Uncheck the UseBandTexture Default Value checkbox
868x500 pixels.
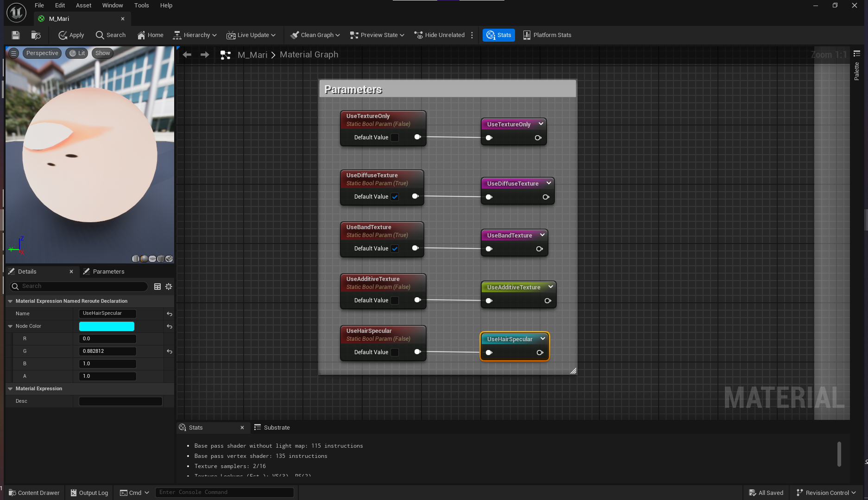[x=395, y=249]
